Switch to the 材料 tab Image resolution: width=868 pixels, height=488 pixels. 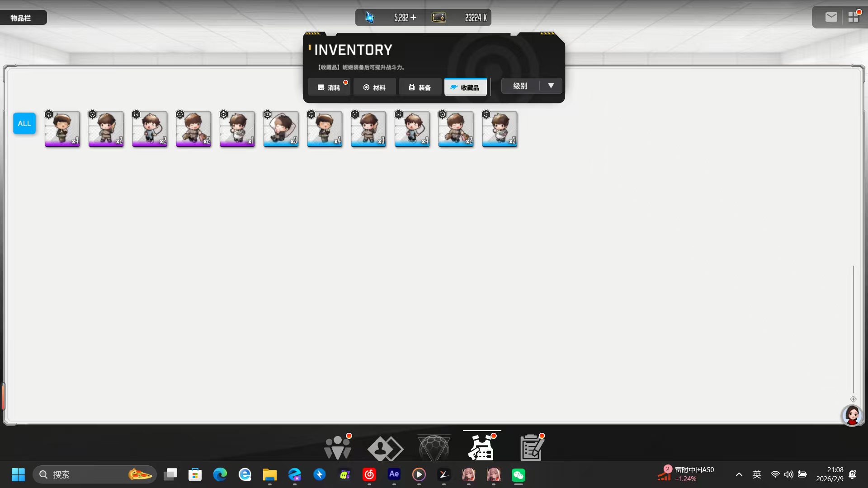(x=375, y=87)
